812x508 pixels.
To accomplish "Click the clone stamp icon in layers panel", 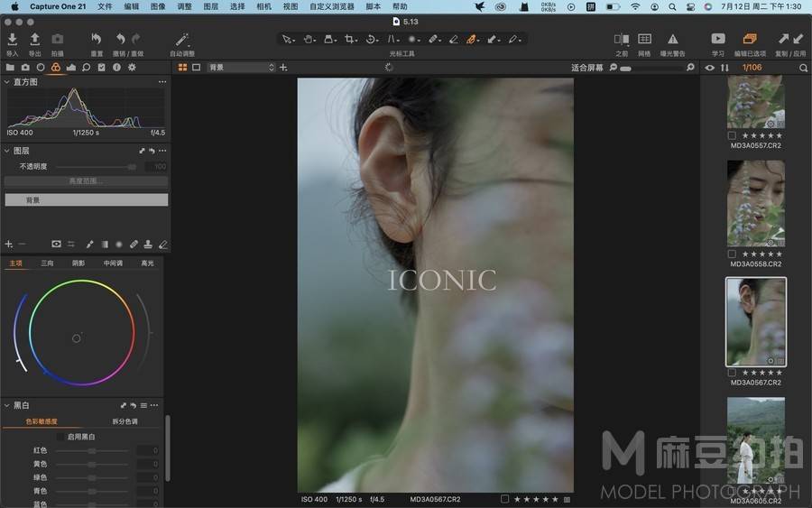I will (x=148, y=244).
